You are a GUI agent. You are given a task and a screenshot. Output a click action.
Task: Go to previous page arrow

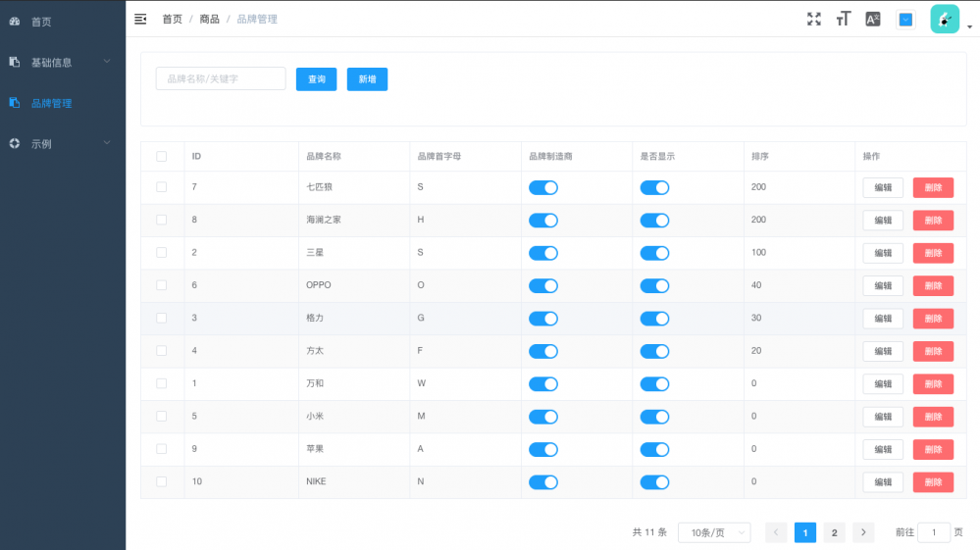tap(776, 532)
